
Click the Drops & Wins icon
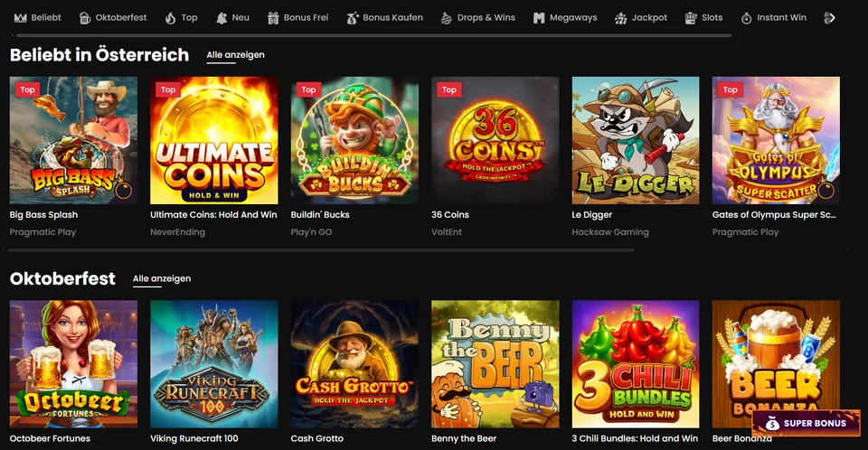click(x=446, y=18)
